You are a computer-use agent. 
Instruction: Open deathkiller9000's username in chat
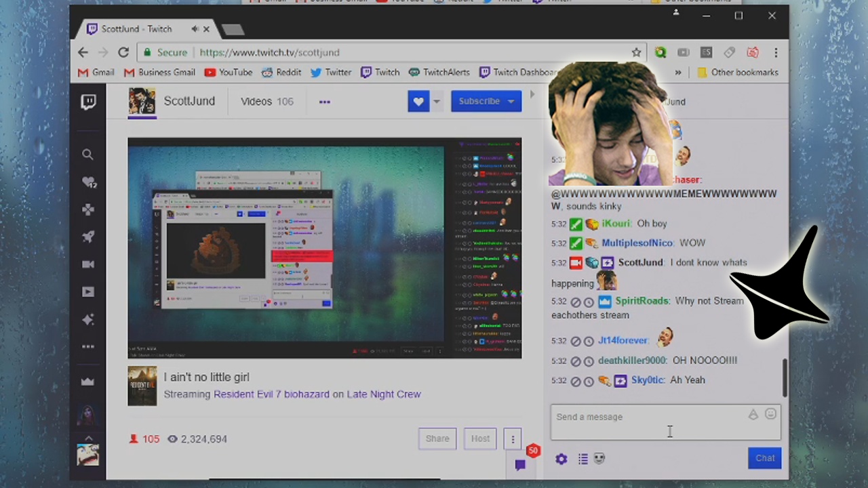pos(632,361)
